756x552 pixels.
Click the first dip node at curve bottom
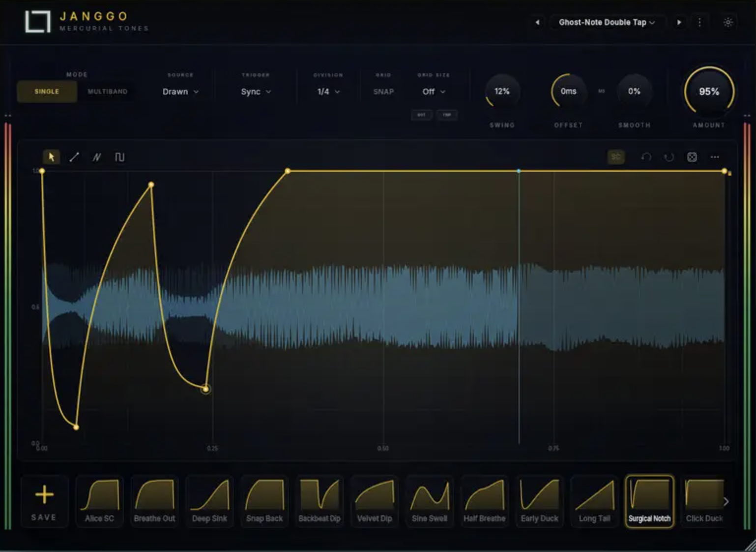76,427
